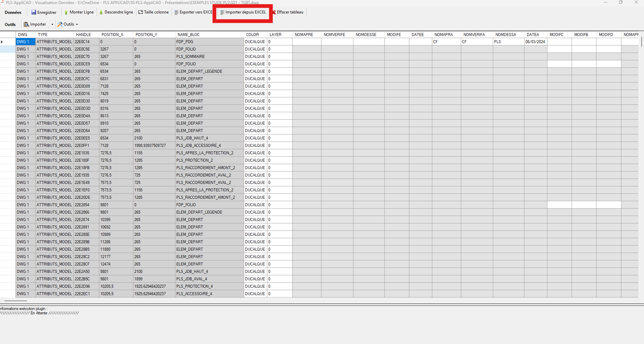The width and height of the screenshot is (644, 344).
Task: Click the NAME_BLOC column header
Action: (189, 34)
